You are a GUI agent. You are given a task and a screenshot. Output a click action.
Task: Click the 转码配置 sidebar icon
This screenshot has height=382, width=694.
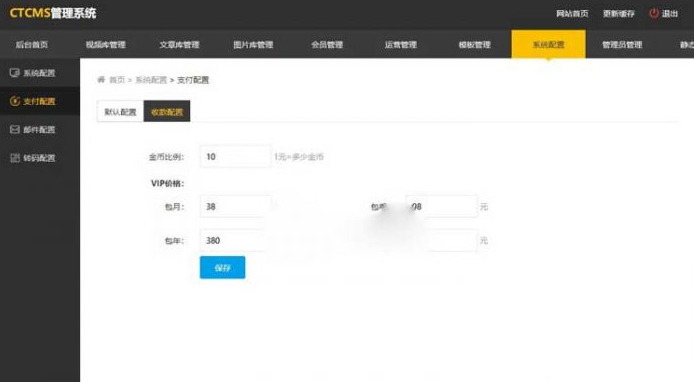coord(15,158)
